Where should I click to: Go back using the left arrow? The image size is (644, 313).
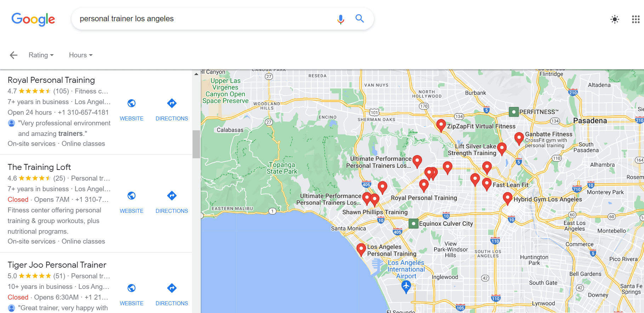pyautogui.click(x=13, y=55)
